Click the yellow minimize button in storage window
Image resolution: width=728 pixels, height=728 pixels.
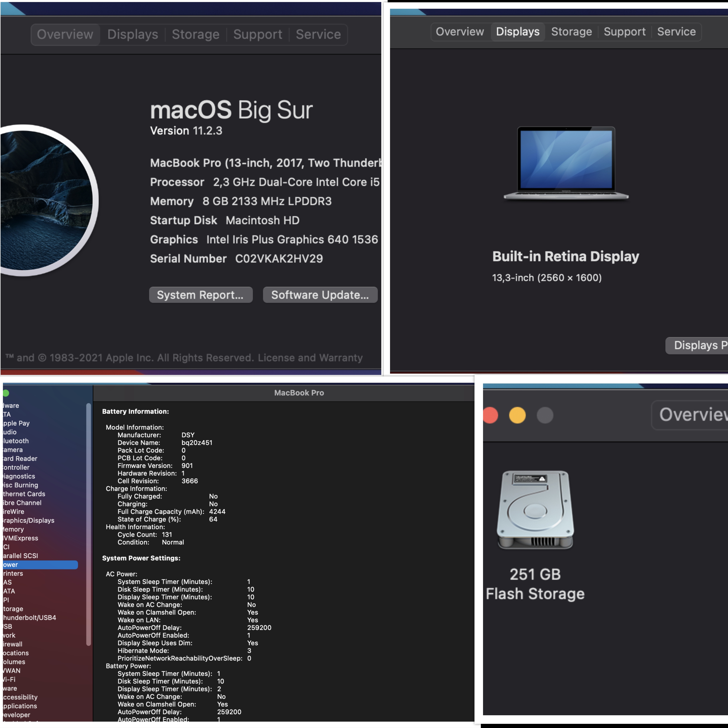coord(517,415)
